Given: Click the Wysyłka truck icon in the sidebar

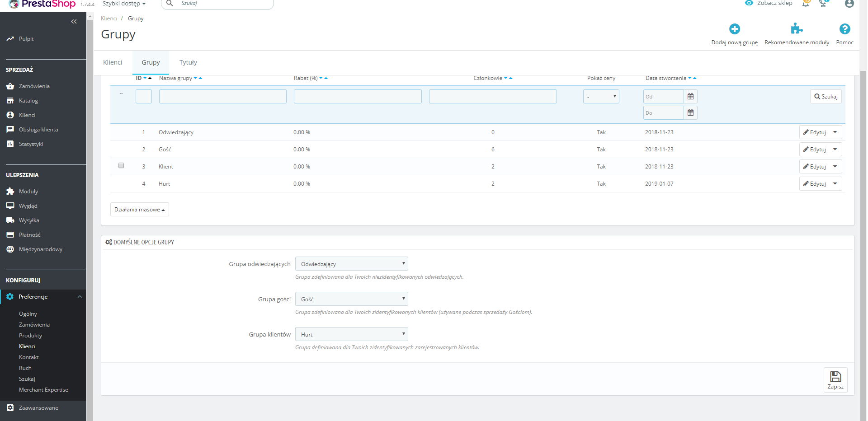Looking at the screenshot, I should click(10, 220).
